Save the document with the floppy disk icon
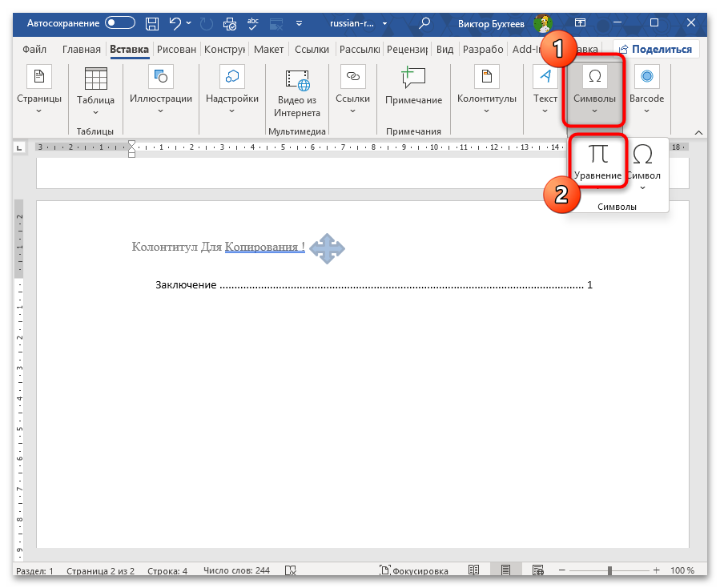The image size is (720, 588). tap(152, 23)
